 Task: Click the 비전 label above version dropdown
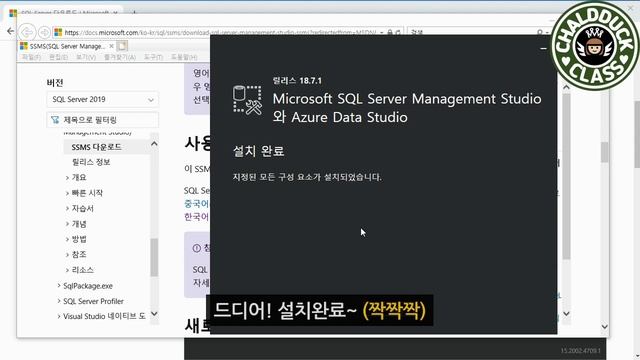55,83
